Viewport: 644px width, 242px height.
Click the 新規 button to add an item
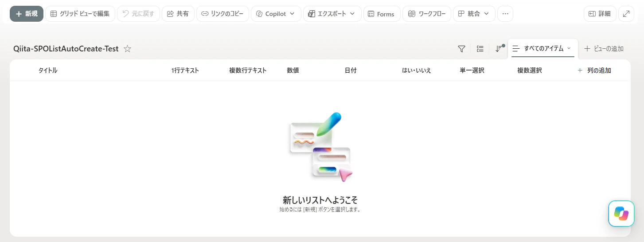coord(27,14)
